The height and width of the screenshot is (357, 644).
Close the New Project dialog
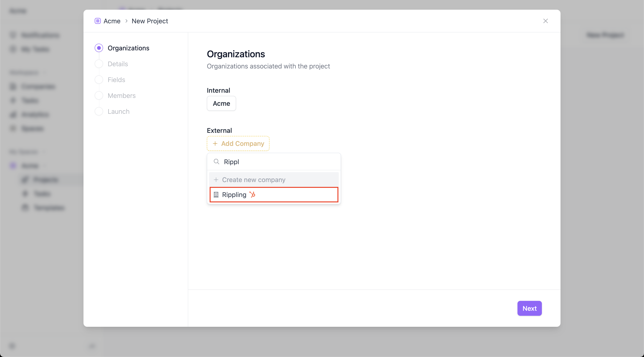pos(545,21)
